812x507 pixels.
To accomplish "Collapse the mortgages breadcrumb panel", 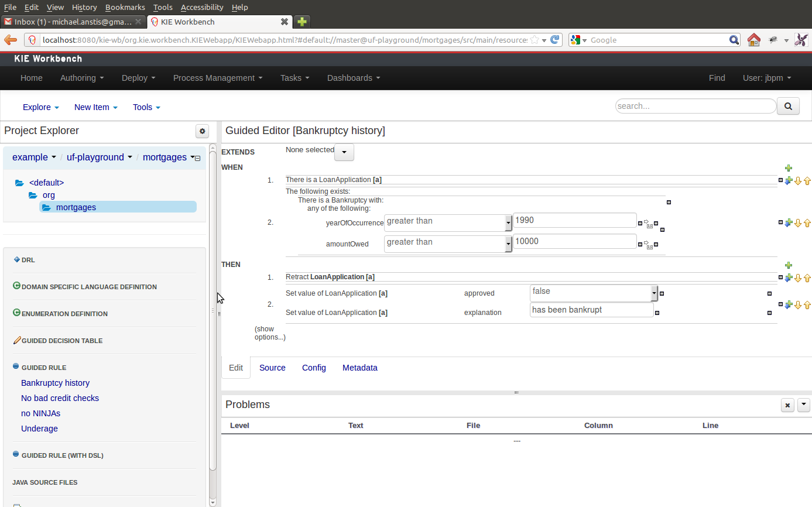I will [197, 158].
